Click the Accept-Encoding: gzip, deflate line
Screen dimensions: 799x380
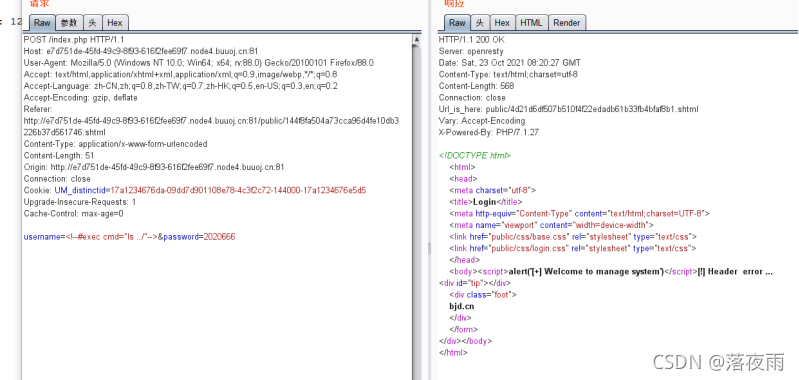pyautogui.click(x=81, y=97)
